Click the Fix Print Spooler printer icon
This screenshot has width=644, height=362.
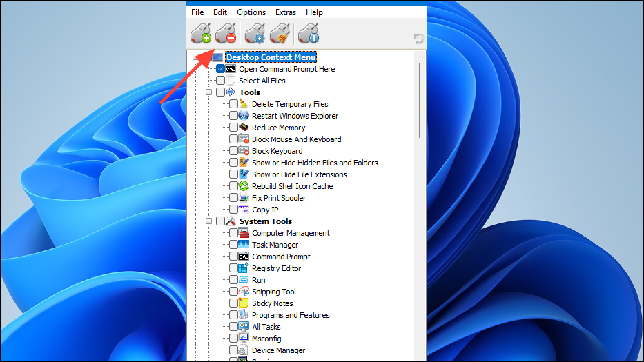tap(244, 198)
